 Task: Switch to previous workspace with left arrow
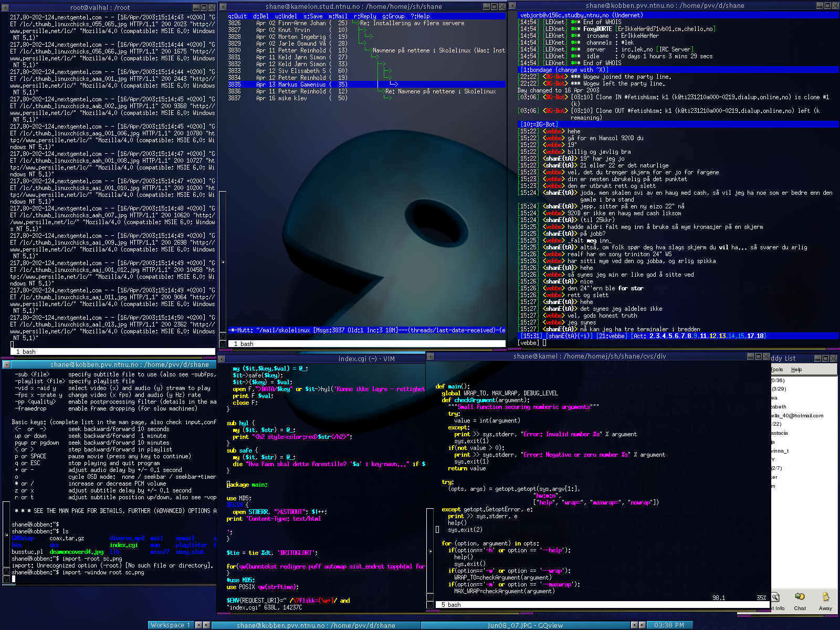click(198, 625)
